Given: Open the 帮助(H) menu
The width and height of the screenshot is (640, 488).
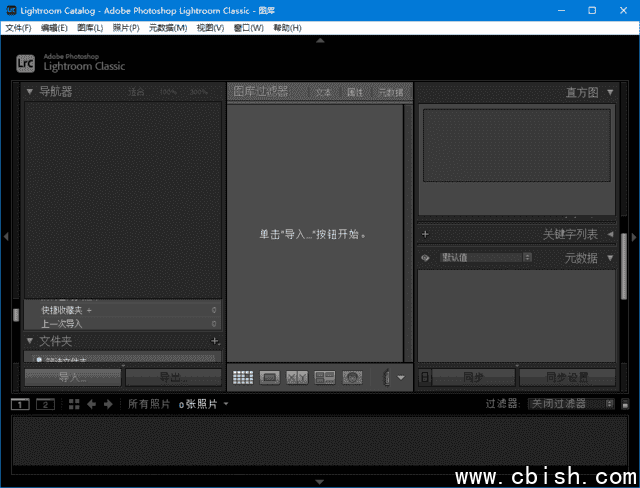Looking at the screenshot, I should [x=287, y=28].
